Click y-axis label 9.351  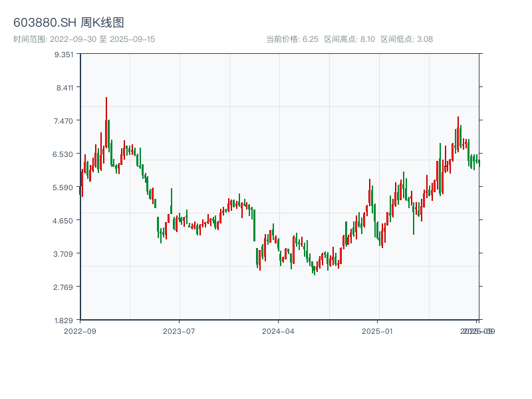pyautogui.click(x=64, y=55)
